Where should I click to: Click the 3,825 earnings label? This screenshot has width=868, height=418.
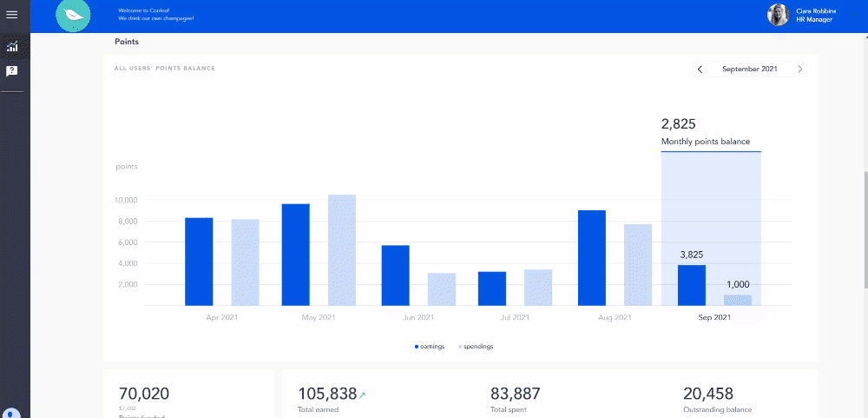click(692, 255)
